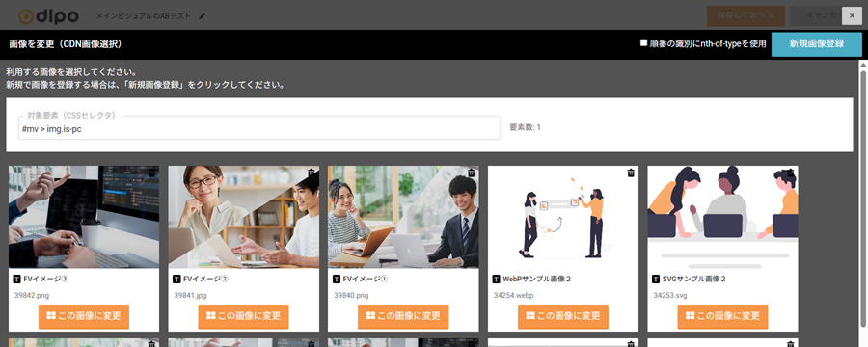The height and width of the screenshot is (347, 868).
Task: Click the メインビジュアルのABテスト title
Action: pos(144,16)
